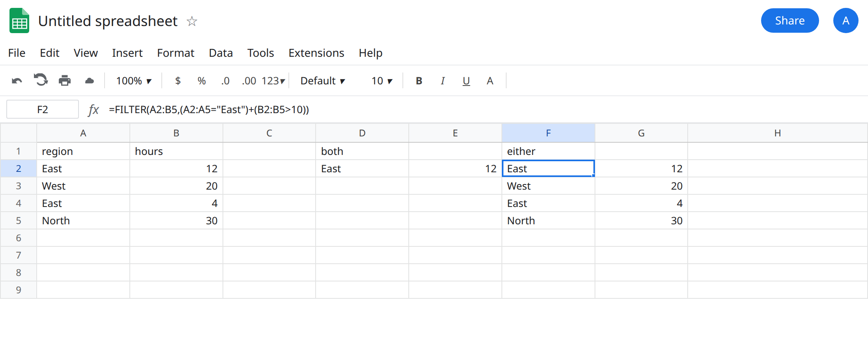This screenshot has height=339, width=868.
Task: Select column D header
Action: tap(362, 133)
